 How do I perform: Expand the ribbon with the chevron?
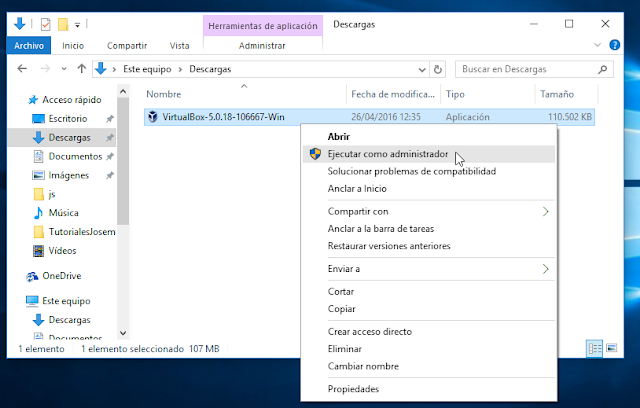pos(597,45)
